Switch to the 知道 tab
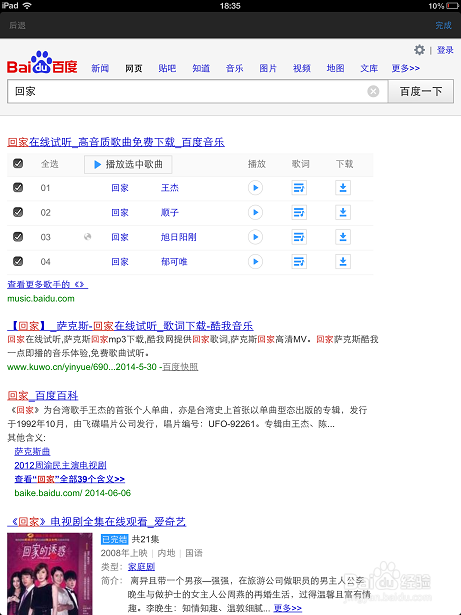The height and width of the screenshot is (615, 461). (201, 68)
